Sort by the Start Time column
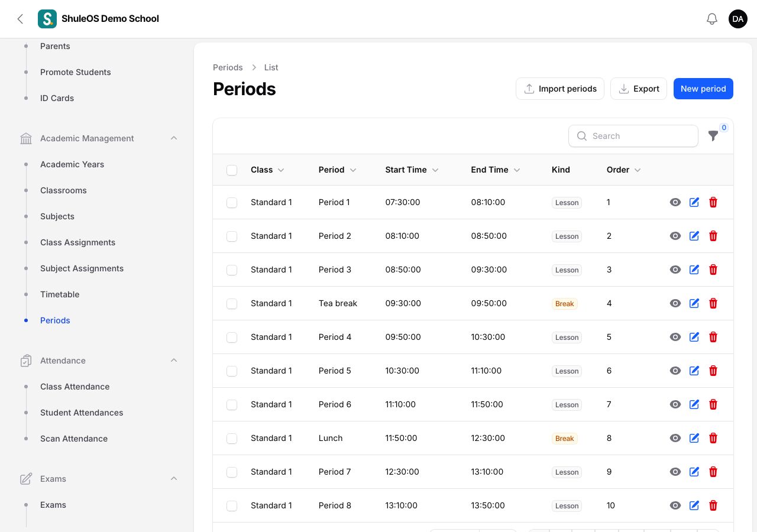Viewport: 757px width, 532px height. tap(412, 170)
